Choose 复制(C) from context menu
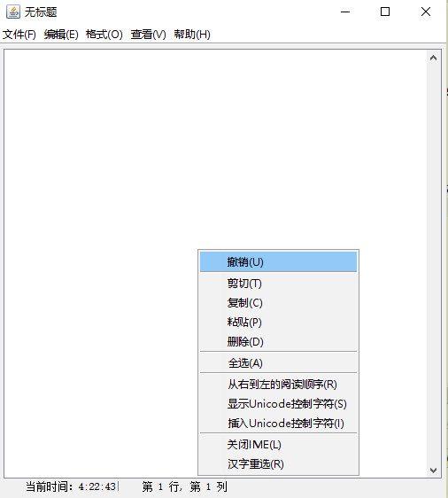 pos(278,303)
